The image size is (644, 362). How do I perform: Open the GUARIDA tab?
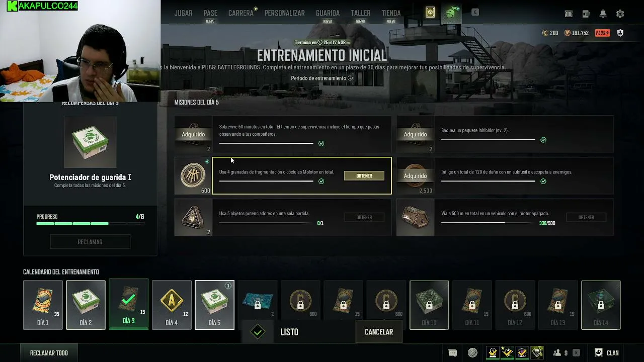328,13
